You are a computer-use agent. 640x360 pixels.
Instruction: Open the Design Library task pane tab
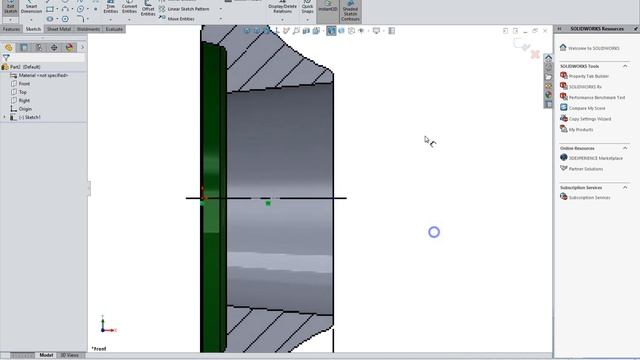(x=548, y=67)
